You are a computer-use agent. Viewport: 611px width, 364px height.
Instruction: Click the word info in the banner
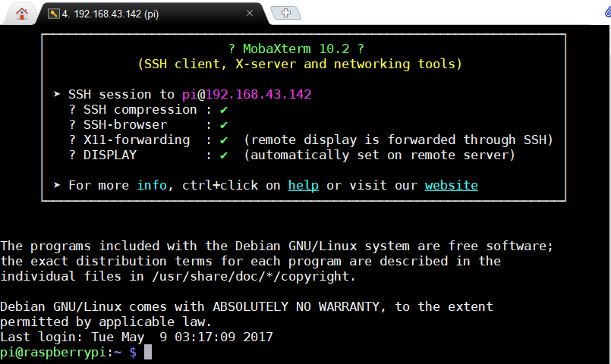152,185
